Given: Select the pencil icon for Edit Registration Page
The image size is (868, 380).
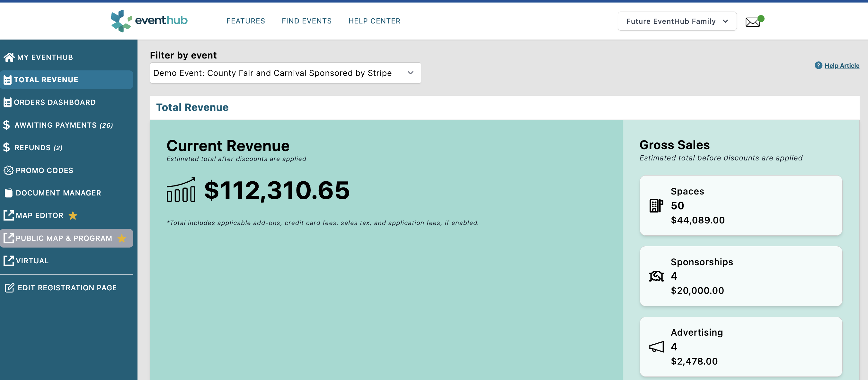Looking at the screenshot, I should coord(9,288).
